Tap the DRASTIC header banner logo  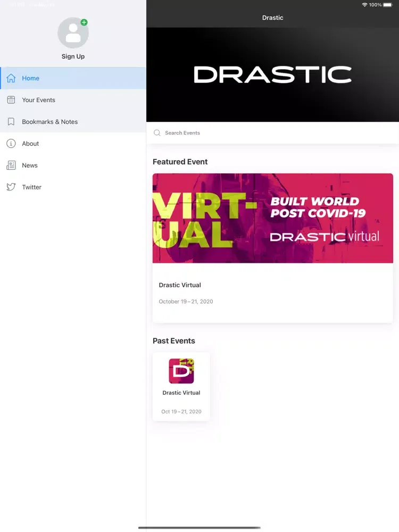[x=272, y=74]
